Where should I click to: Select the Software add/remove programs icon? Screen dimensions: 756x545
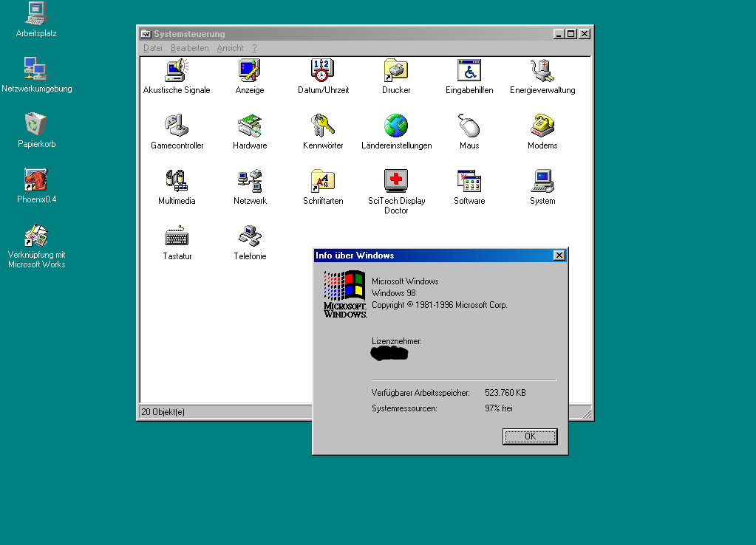[469, 181]
